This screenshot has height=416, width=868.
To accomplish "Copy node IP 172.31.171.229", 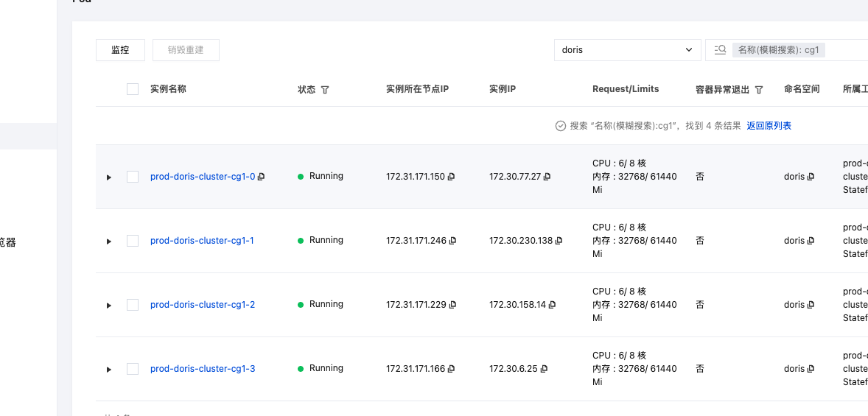I will pos(452,305).
